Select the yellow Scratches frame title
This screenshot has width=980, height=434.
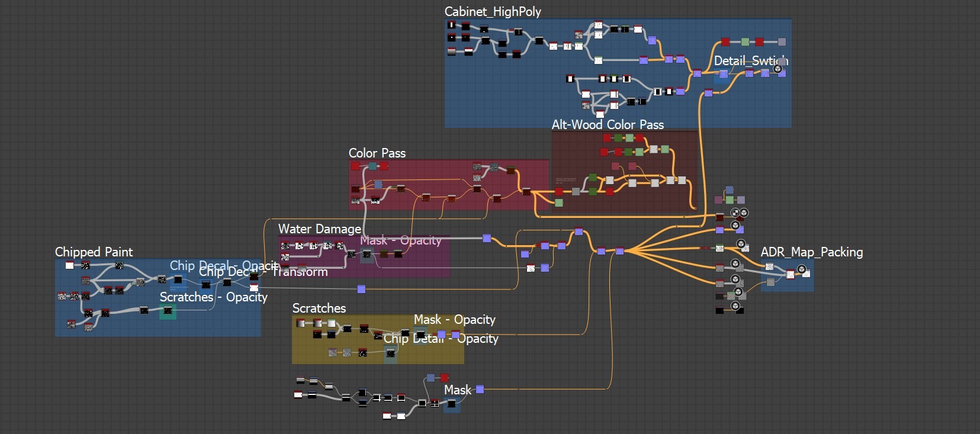[x=319, y=308]
